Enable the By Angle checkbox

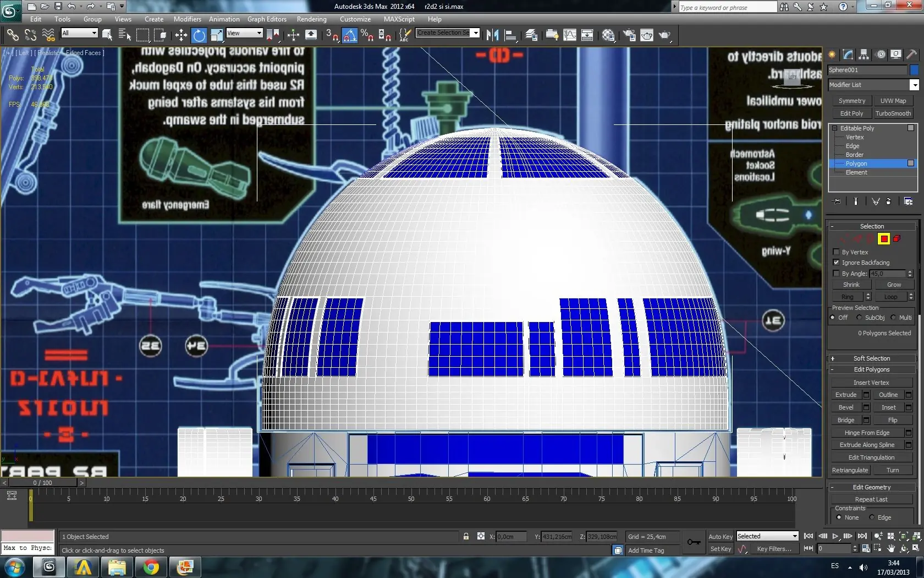click(x=837, y=274)
